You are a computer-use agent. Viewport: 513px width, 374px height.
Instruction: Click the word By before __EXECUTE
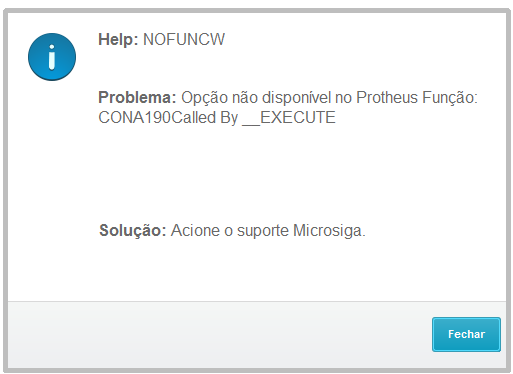(229, 118)
